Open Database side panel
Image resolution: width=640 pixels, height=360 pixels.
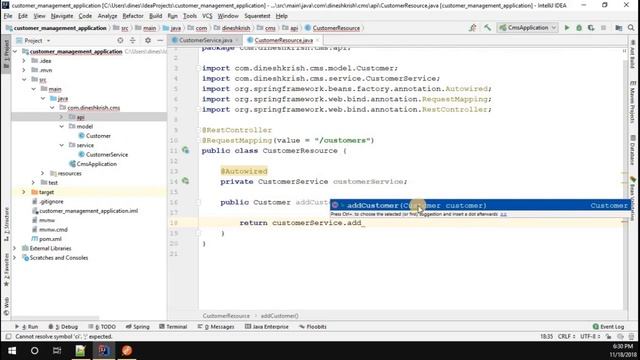(x=633, y=150)
